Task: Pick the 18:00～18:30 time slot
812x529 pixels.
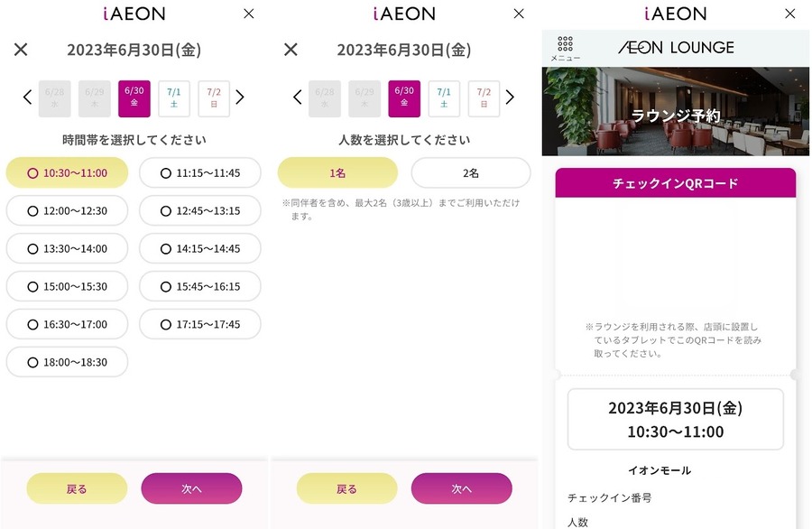Action: [67, 362]
